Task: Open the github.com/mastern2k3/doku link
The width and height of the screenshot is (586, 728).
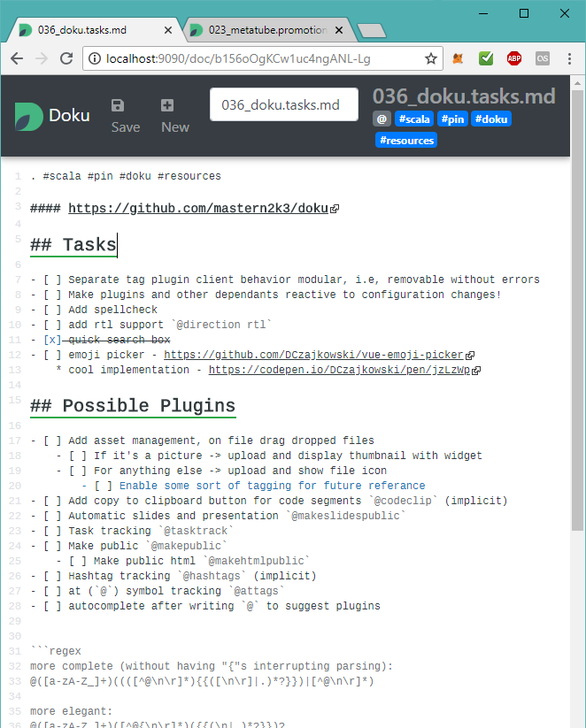Action: click(x=198, y=208)
